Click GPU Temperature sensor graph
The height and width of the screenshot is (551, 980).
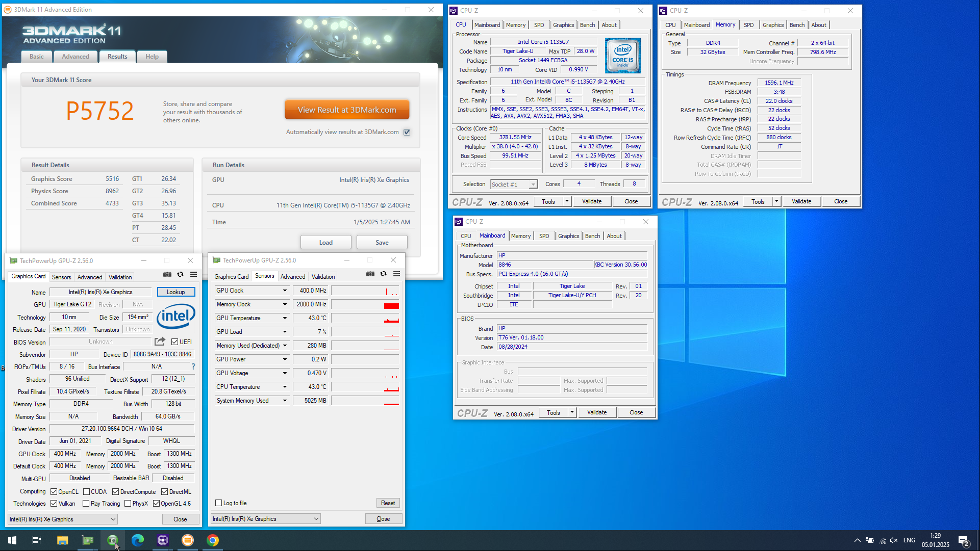pos(365,318)
